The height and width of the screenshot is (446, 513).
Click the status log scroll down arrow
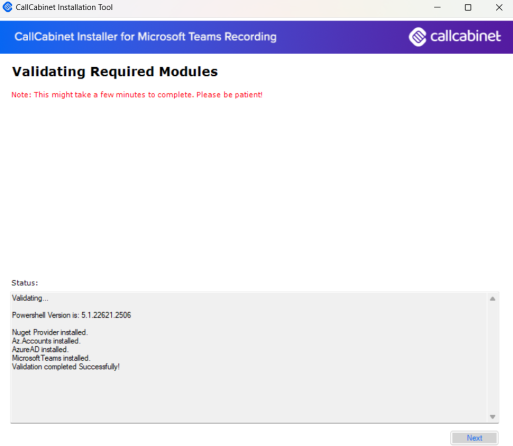(x=492, y=417)
